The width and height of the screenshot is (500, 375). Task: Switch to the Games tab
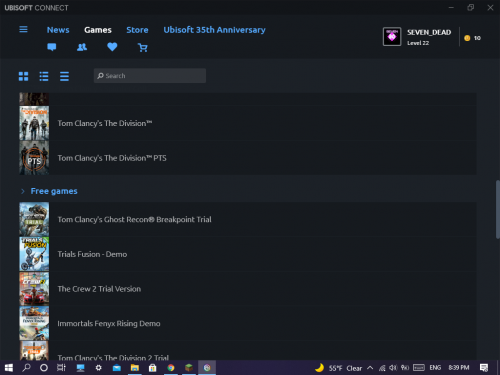coord(98,30)
